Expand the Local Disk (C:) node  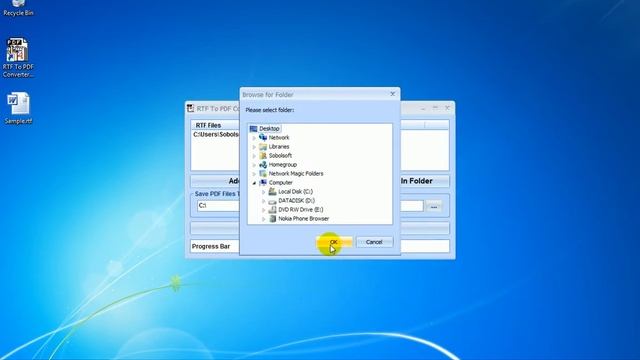point(264,192)
